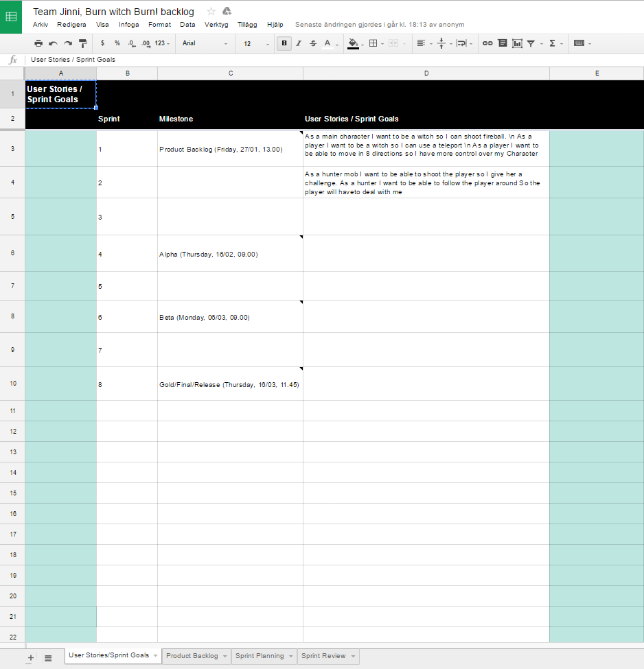The height and width of the screenshot is (669, 644).
Task: Click the print icon
Action: coord(38,43)
